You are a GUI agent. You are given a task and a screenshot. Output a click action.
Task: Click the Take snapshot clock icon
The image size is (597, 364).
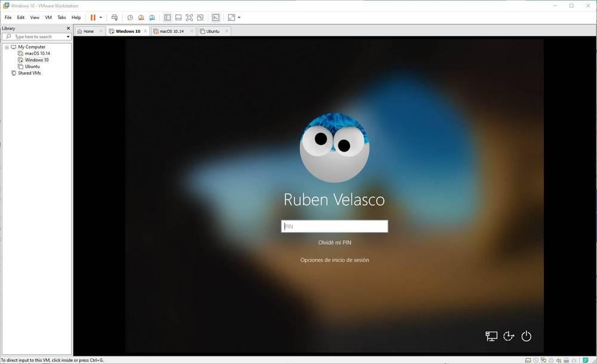[x=130, y=17]
